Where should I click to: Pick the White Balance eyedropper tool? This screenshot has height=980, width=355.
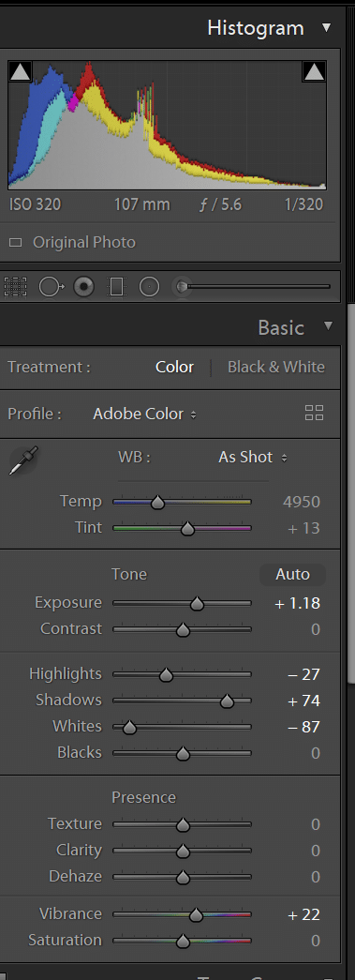[x=23, y=460]
